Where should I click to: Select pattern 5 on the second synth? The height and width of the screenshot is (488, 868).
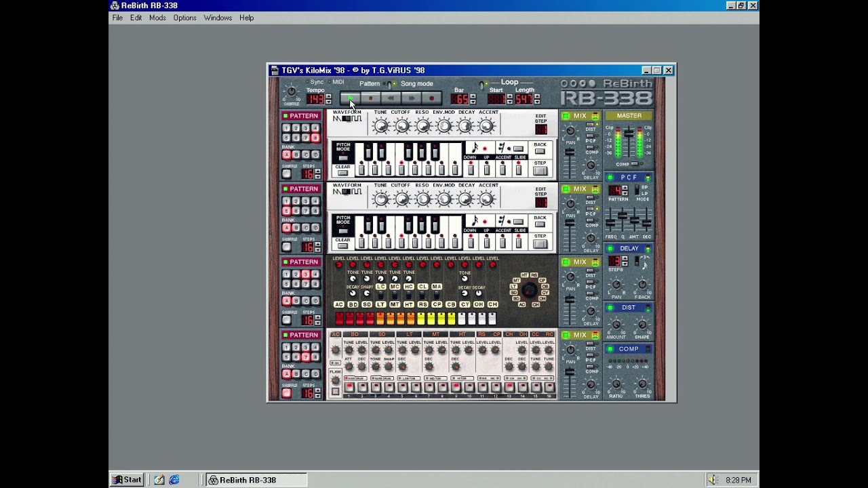(286, 211)
